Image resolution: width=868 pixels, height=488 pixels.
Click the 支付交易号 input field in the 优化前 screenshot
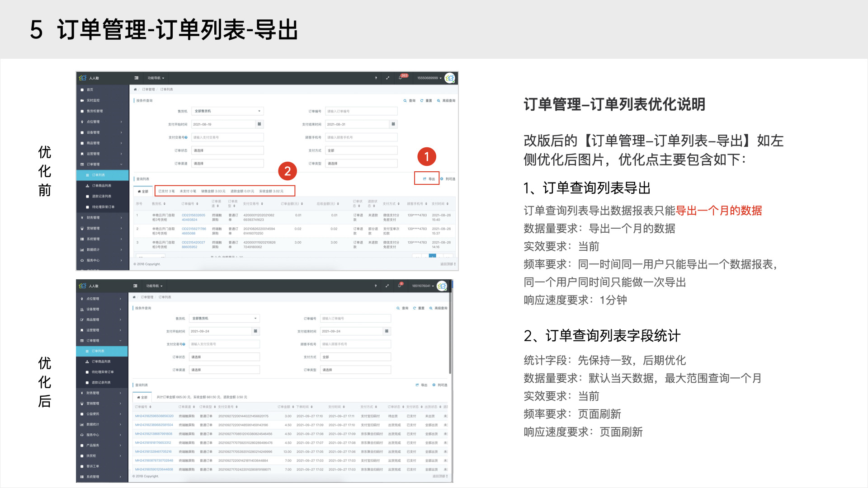[x=227, y=137]
